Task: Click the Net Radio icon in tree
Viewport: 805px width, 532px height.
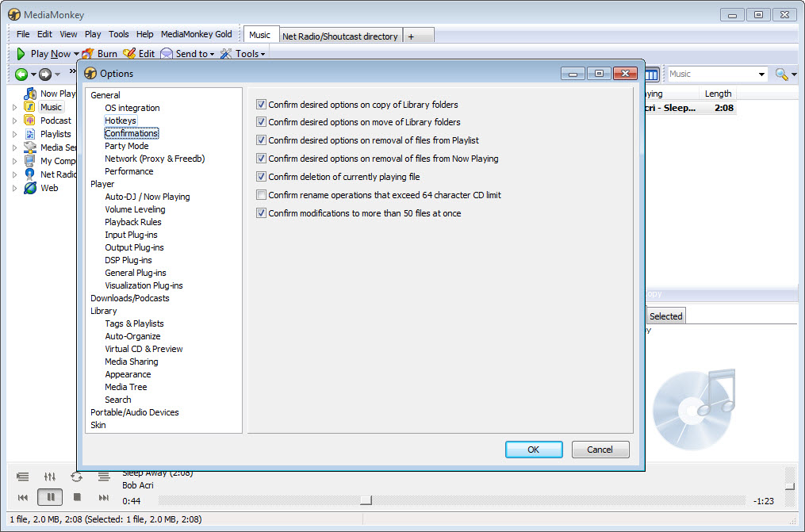Action: (30, 174)
